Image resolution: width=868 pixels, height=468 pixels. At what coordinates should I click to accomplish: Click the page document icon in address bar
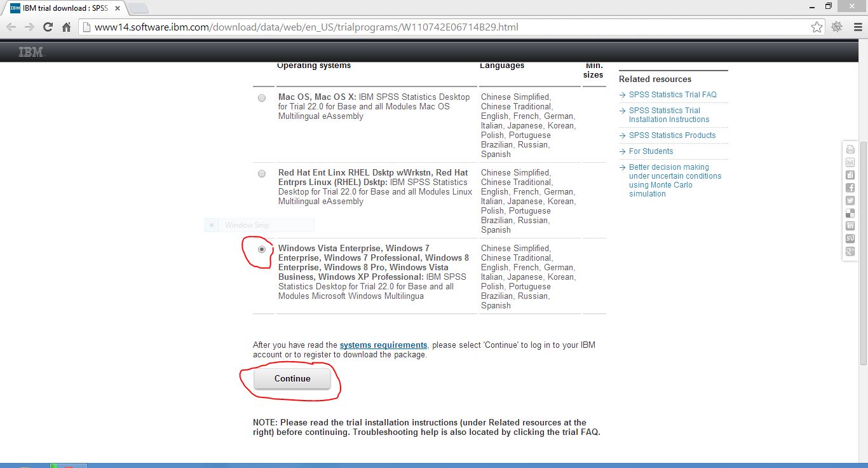(87, 27)
